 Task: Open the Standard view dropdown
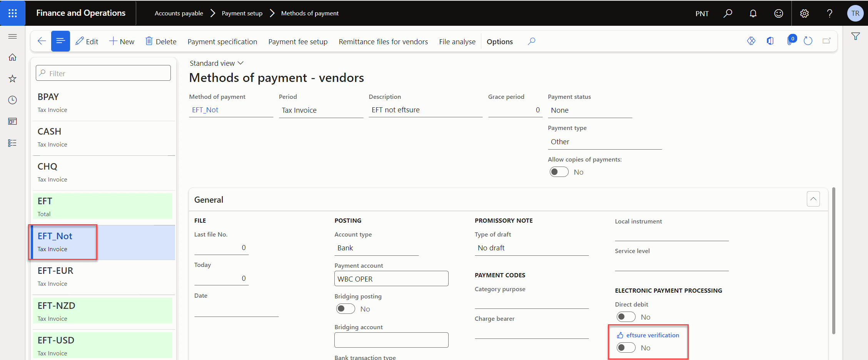point(217,63)
